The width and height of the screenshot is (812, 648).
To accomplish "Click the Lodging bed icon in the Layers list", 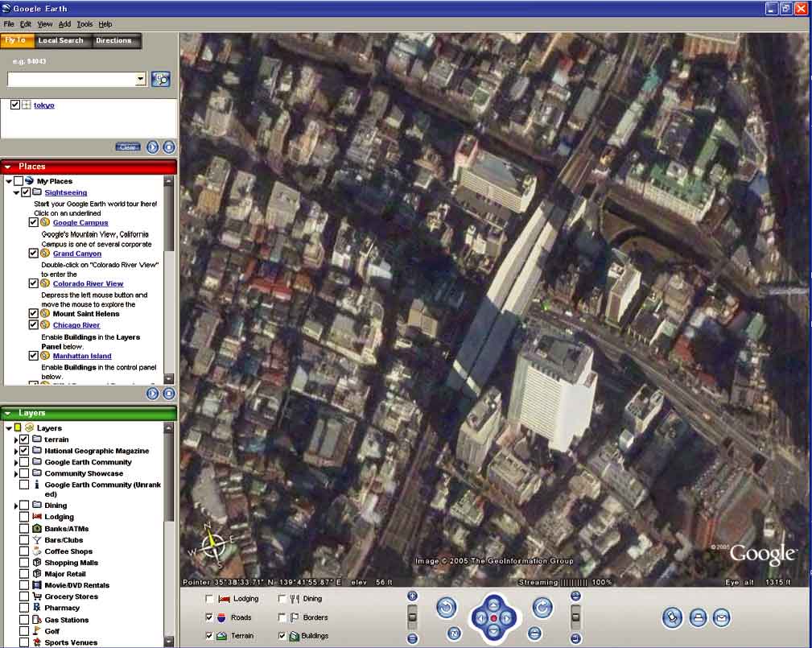I will pos(37,517).
